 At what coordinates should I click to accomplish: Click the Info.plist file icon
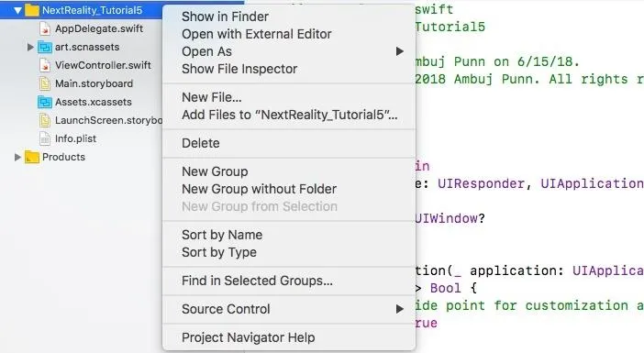tap(45, 138)
